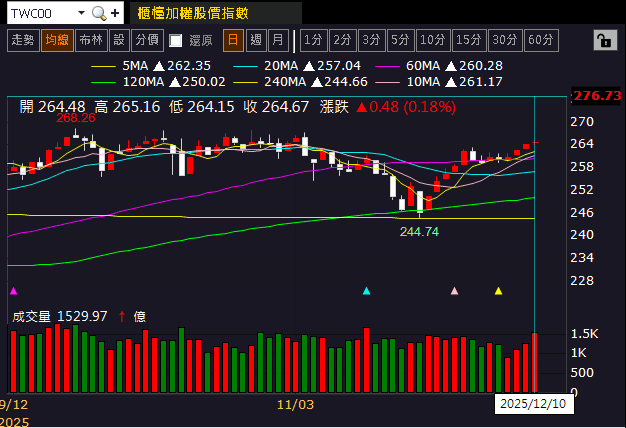Open the 設 settings button

[x=119, y=40]
